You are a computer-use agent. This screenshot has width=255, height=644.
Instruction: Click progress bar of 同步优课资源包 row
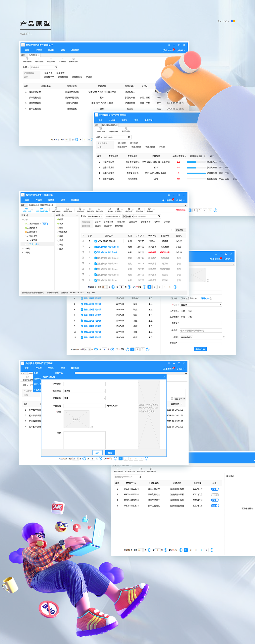196,168
